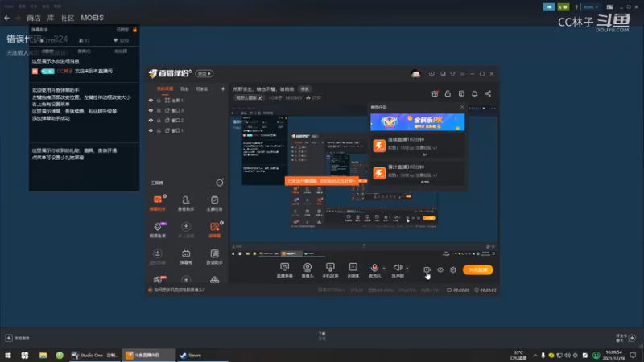Switch to third scene tab
The height and width of the screenshot is (362, 644).
point(202,88)
